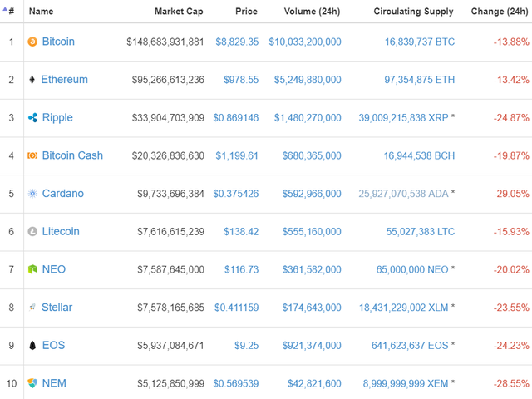The image size is (532, 399).
Task: Sort by the Circulating Supply column header
Action: (x=413, y=12)
